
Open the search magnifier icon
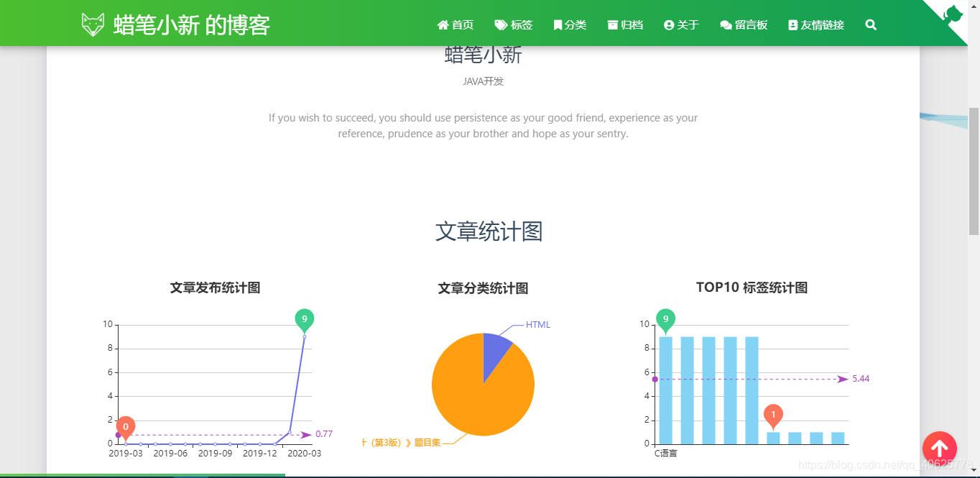pyautogui.click(x=870, y=24)
